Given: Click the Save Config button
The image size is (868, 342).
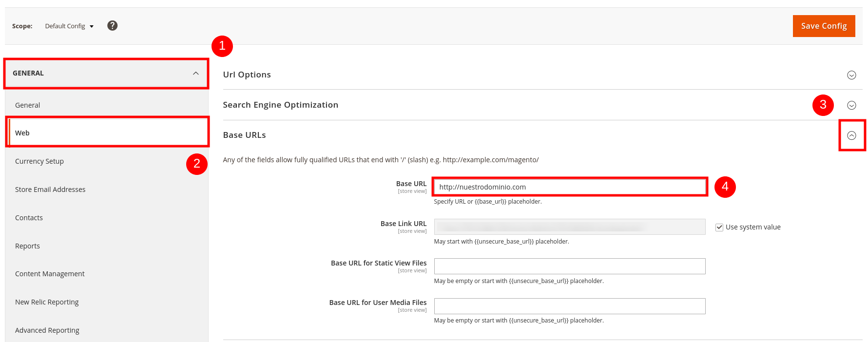Looking at the screenshot, I should point(824,26).
